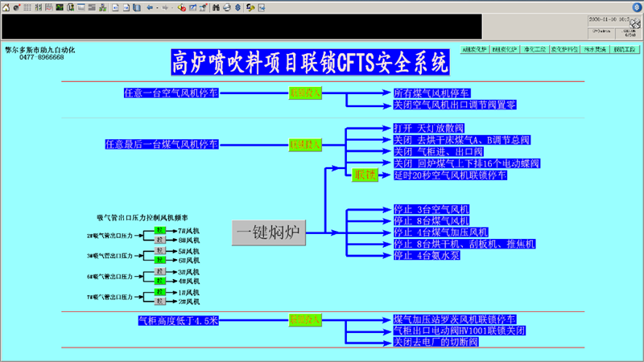The height and width of the screenshot is (362, 644).
Task: Switch to B组炭化炉 page
Action: [x=505, y=49]
